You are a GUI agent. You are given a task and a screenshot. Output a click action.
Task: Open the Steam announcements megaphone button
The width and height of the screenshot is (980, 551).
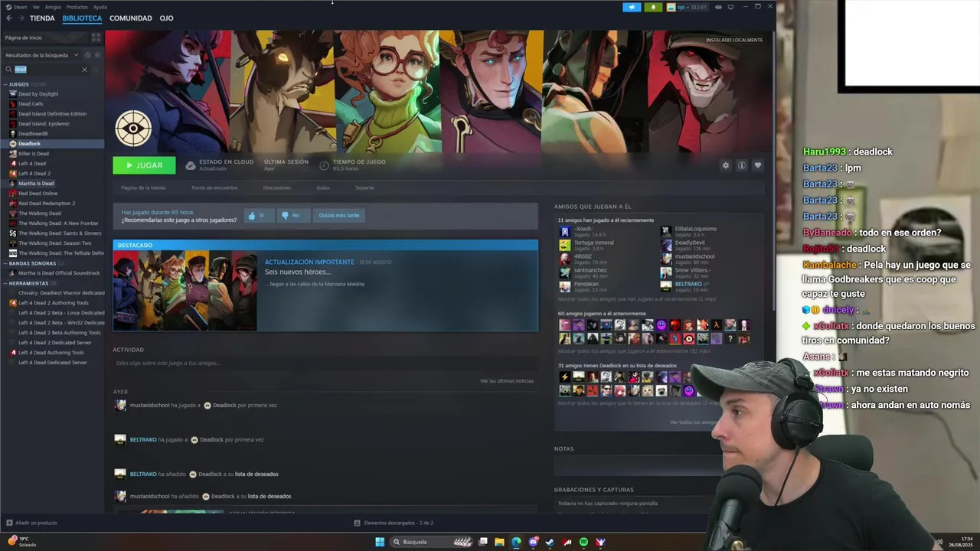(632, 7)
